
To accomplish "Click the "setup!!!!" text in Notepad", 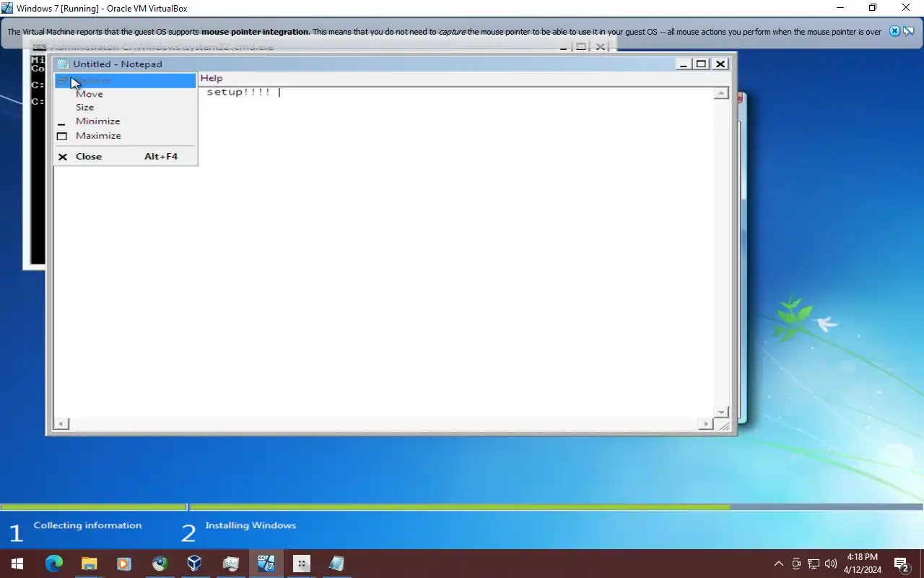I will point(238,92).
